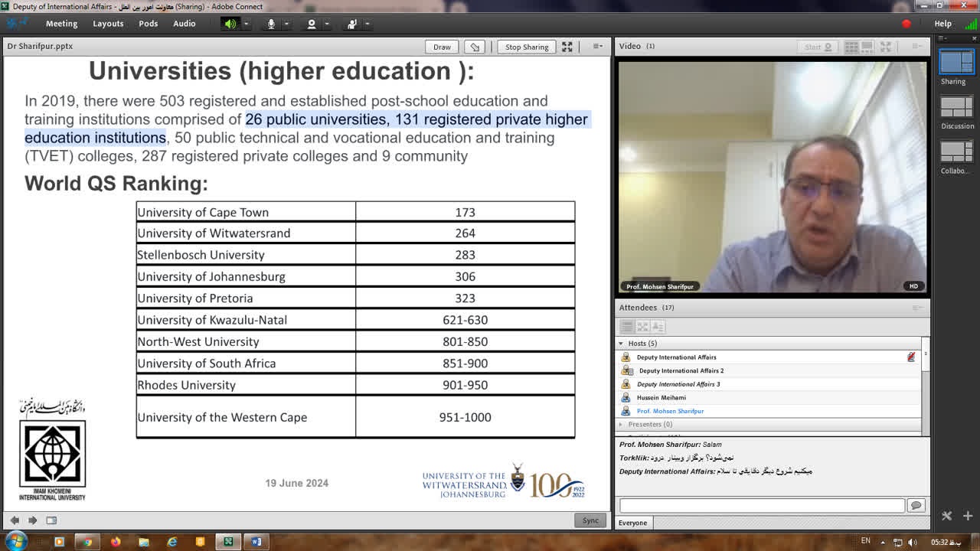Click the pointer tool icon beside Draw
980x551 pixels.
click(475, 47)
